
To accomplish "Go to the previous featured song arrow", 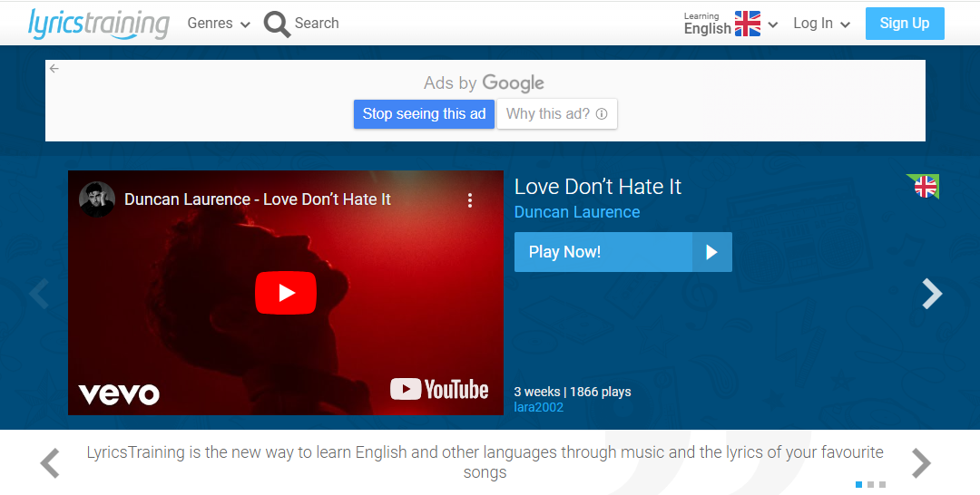I will point(39,294).
